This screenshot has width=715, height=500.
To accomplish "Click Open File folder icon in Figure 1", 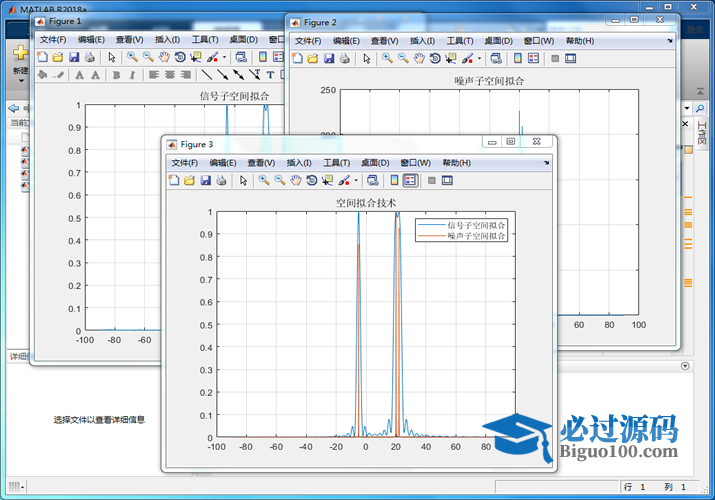I will (57, 57).
